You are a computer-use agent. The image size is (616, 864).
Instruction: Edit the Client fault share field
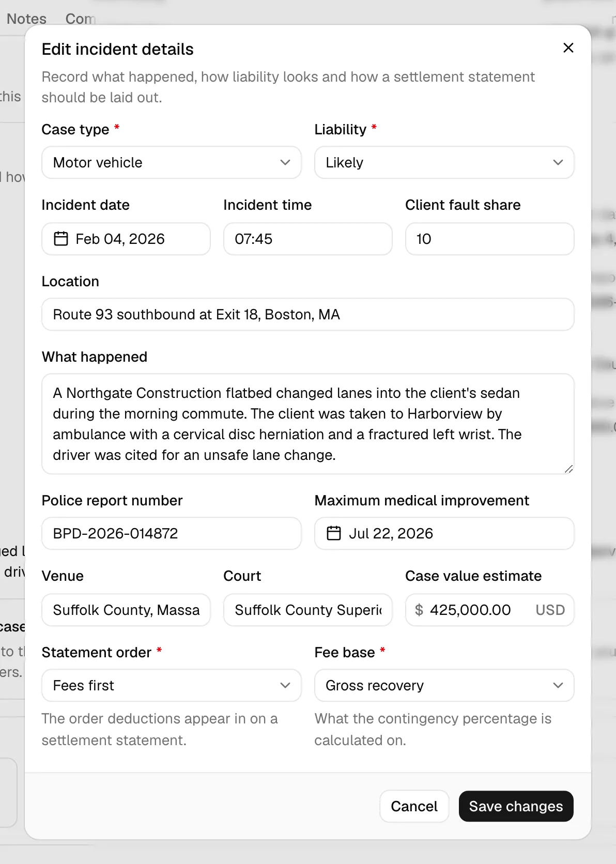[490, 239]
